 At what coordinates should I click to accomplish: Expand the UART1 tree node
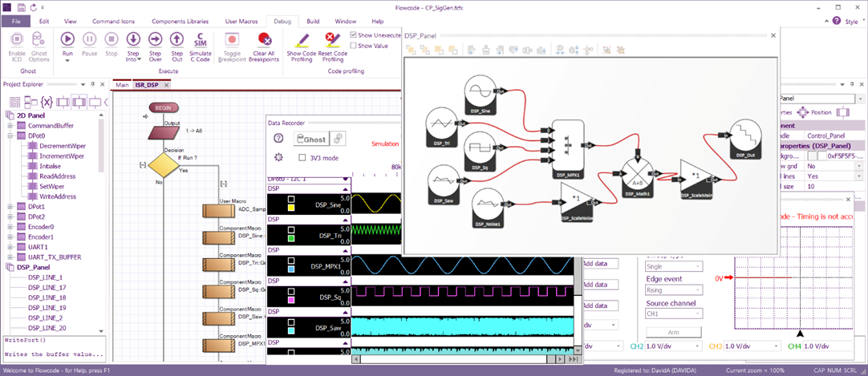click(x=10, y=247)
